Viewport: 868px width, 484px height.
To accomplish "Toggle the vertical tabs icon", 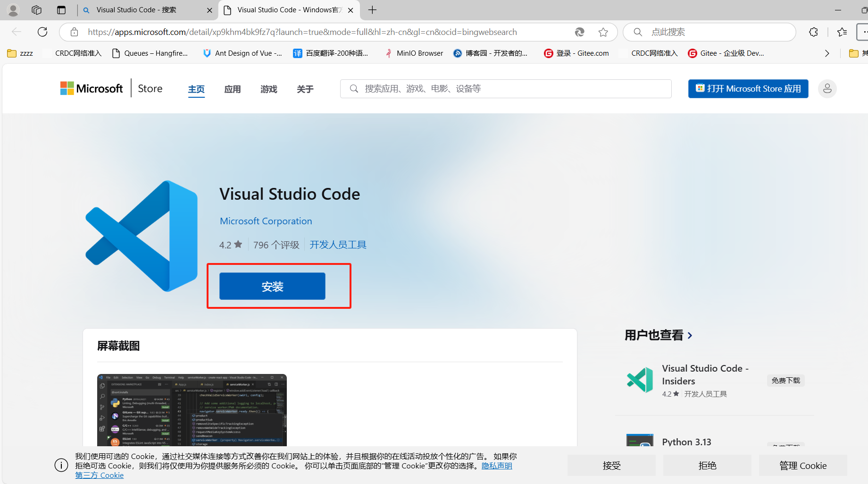I will [61, 10].
